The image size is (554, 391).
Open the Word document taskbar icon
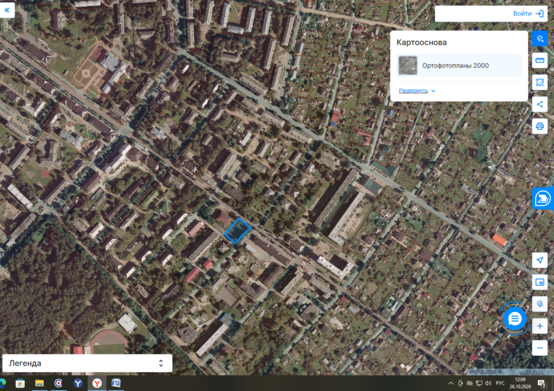pos(116,383)
